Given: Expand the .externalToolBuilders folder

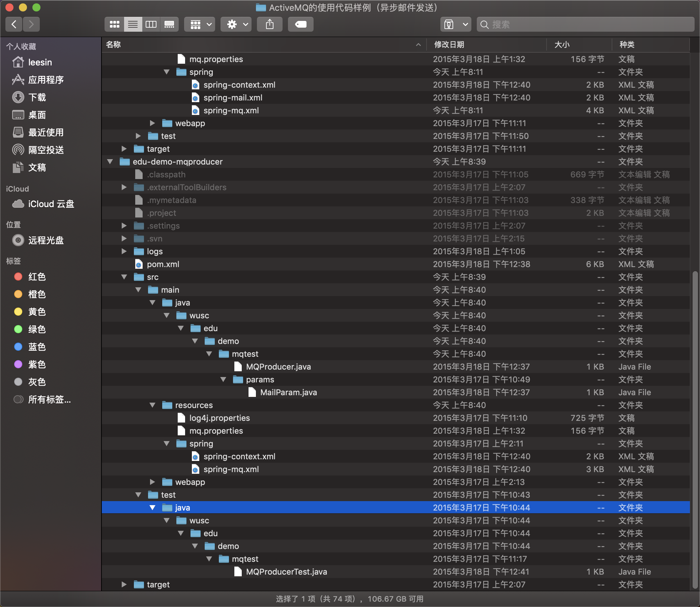Looking at the screenshot, I should point(124,187).
